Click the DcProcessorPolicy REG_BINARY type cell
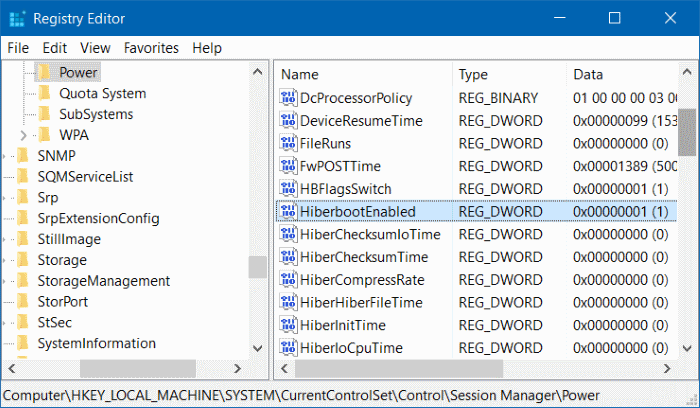Viewport: 700px width, 408px height. click(498, 97)
